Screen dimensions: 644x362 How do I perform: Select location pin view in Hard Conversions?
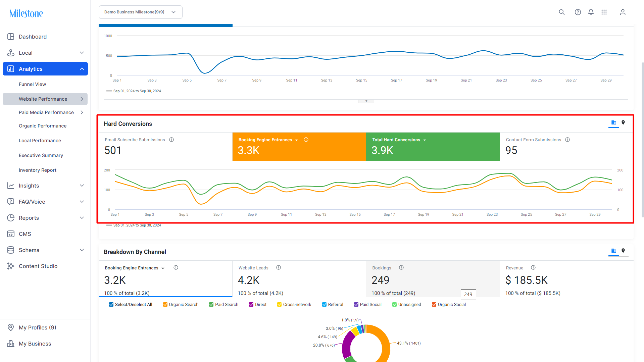coord(623,123)
